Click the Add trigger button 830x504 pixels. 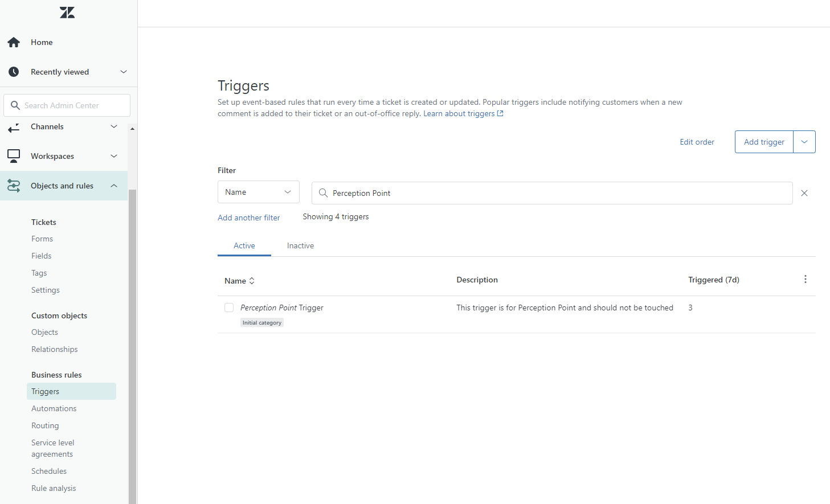(763, 142)
